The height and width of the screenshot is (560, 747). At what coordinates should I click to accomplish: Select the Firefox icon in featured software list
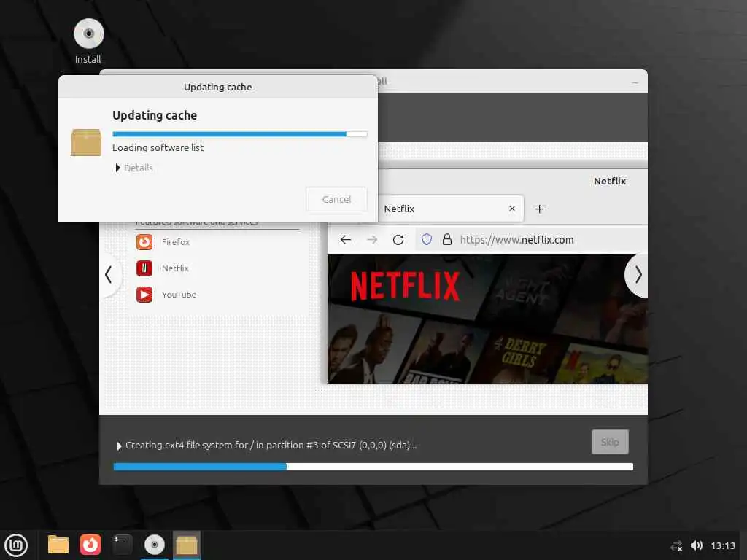pos(144,242)
